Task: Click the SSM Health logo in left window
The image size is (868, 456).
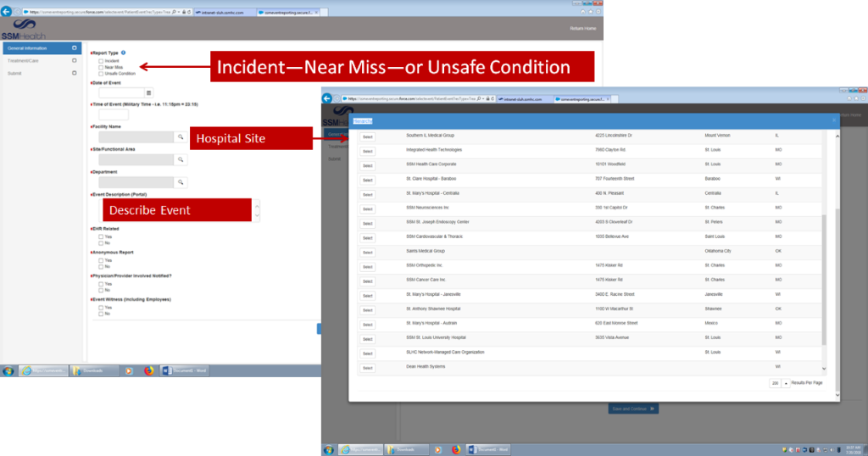Action: pos(23,29)
